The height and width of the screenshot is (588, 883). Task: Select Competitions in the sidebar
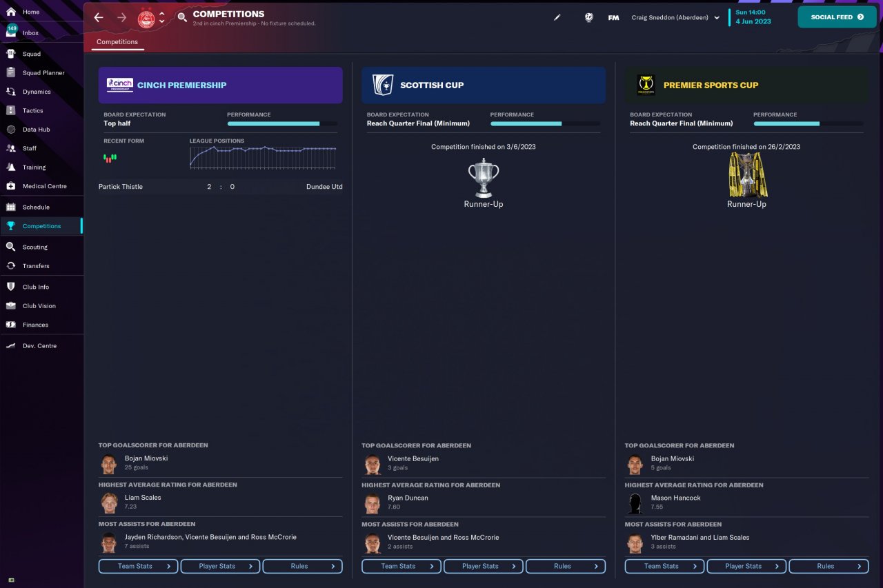[x=41, y=226]
